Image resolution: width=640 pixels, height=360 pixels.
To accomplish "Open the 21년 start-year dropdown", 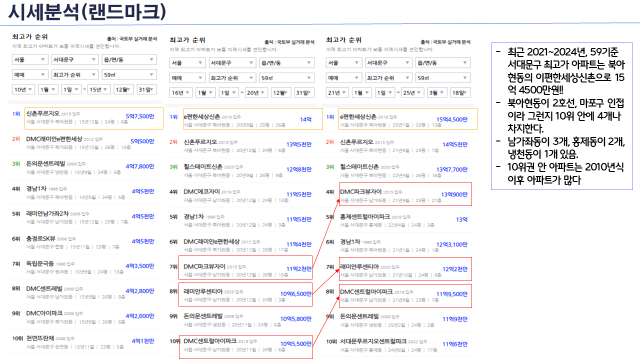I will (337, 93).
